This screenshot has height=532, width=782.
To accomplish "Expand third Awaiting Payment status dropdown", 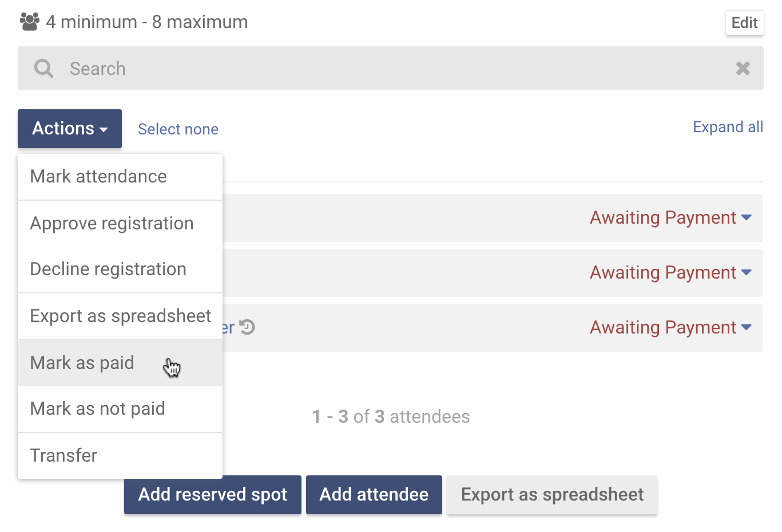I will tap(670, 327).
